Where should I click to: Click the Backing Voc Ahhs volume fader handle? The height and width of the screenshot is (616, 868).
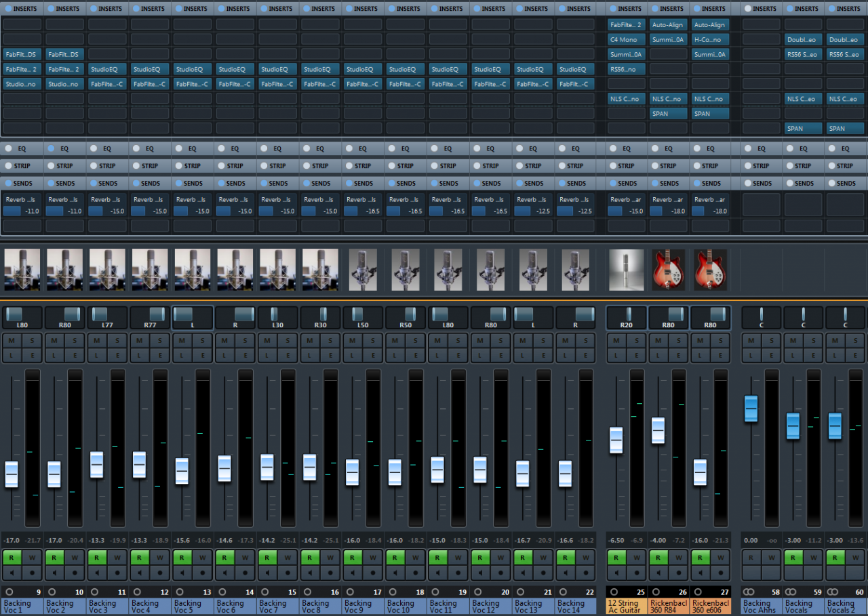(x=751, y=409)
